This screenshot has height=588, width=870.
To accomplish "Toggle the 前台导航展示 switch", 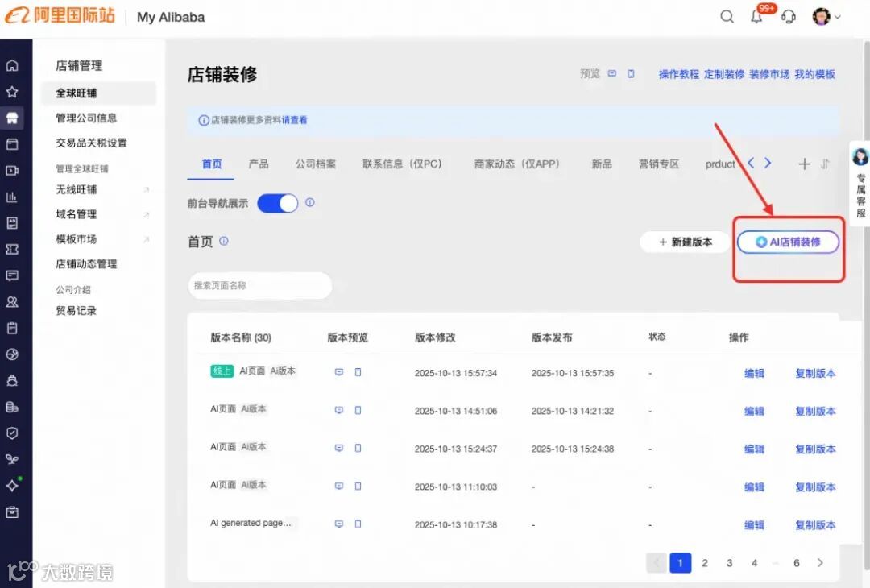I will pos(278,203).
